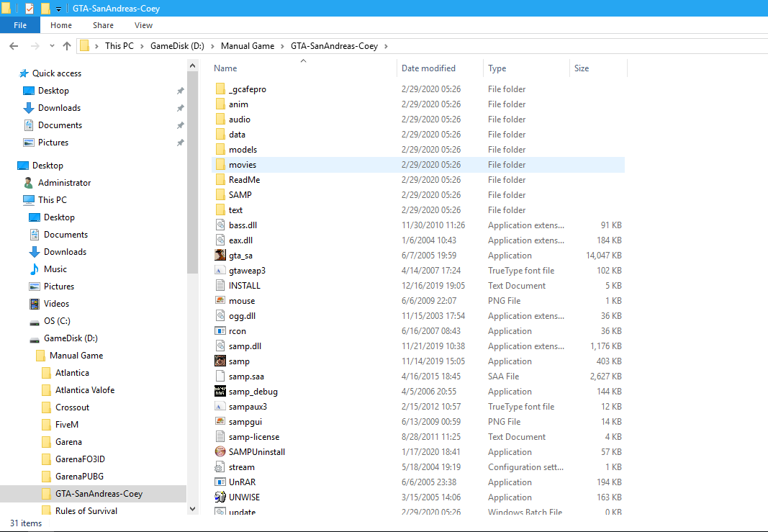Click the SAMPUninstall icon
The image size is (768, 532).
[220, 451]
